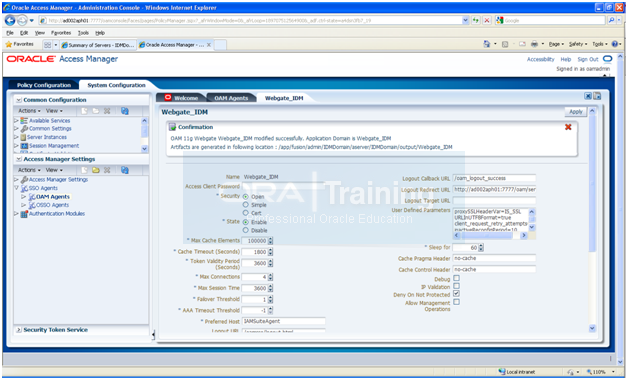Click the delete icon in Access Manager Settings toolbar
This screenshot has height=380, width=628.
pos(107,170)
